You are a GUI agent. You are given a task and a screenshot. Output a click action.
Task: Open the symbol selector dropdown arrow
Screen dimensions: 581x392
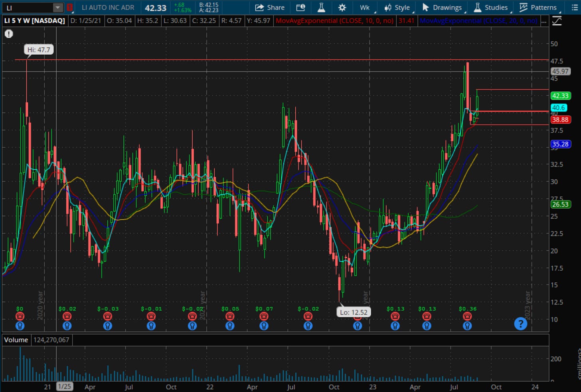[x=58, y=8]
